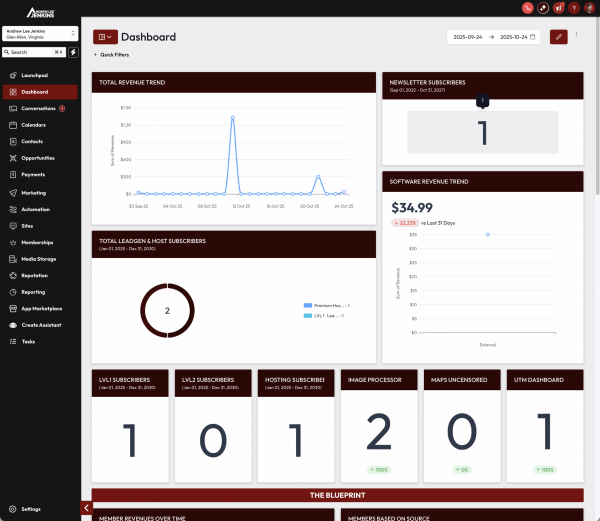Open the dashboard selector dropdown
Screen dimensions: 600x521
point(104,37)
